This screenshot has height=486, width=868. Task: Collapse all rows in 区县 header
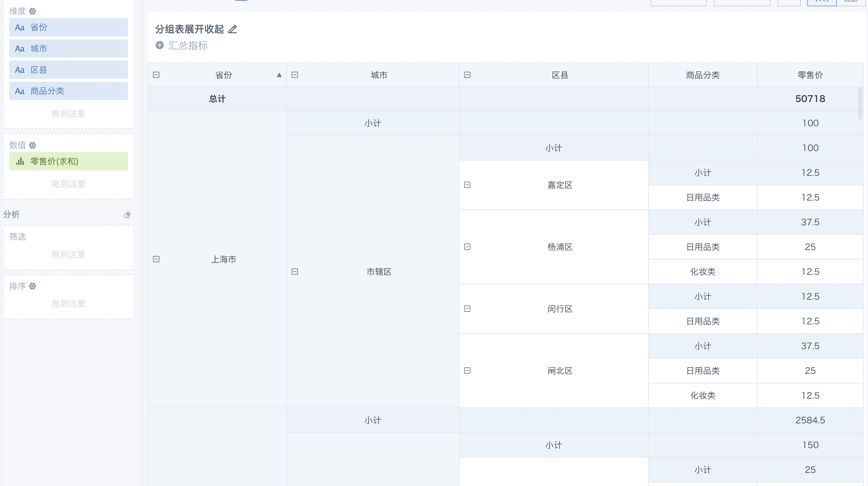(467, 75)
